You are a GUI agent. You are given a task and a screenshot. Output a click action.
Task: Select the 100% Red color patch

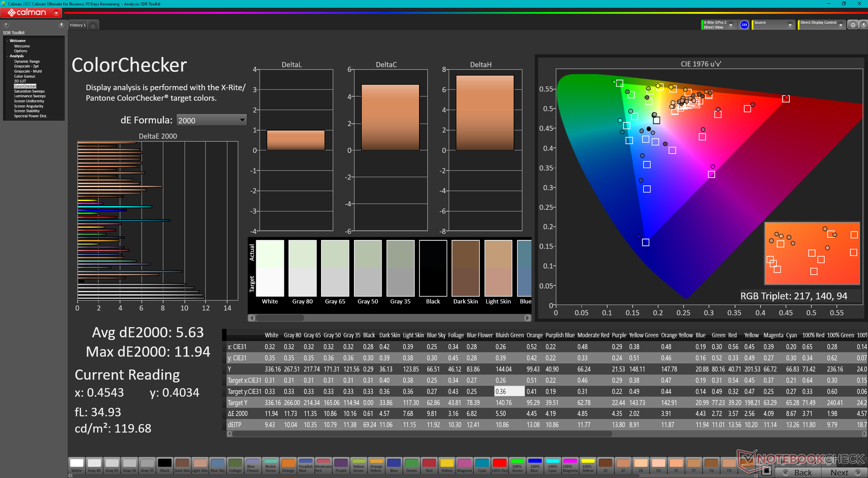point(500,465)
